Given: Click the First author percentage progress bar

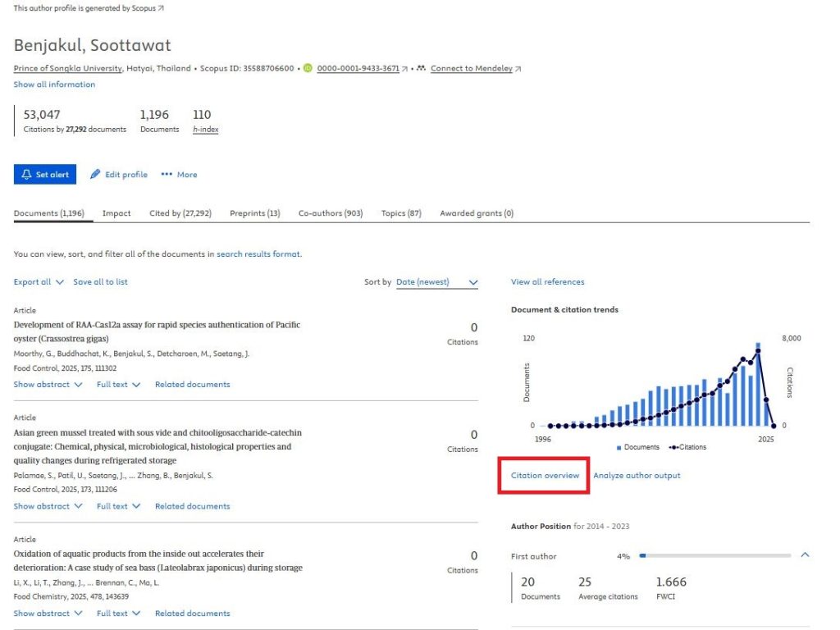Looking at the screenshot, I should point(714,556).
